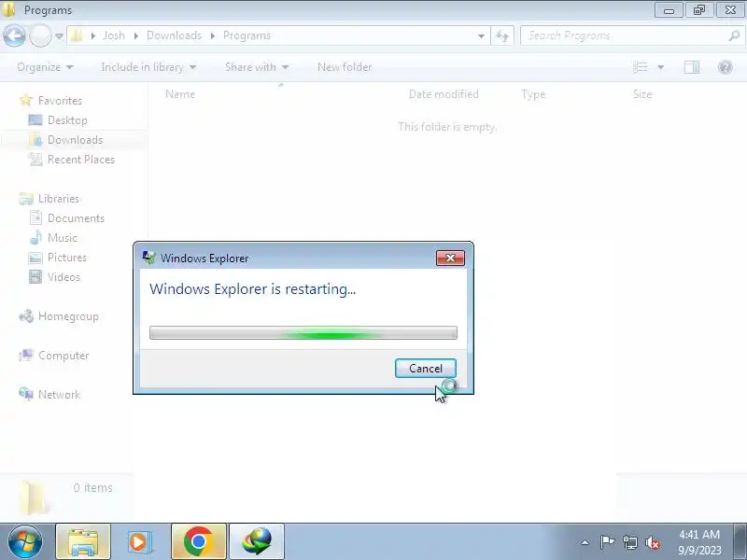
Task: Click the network tray icon
Action: point(629,542)
